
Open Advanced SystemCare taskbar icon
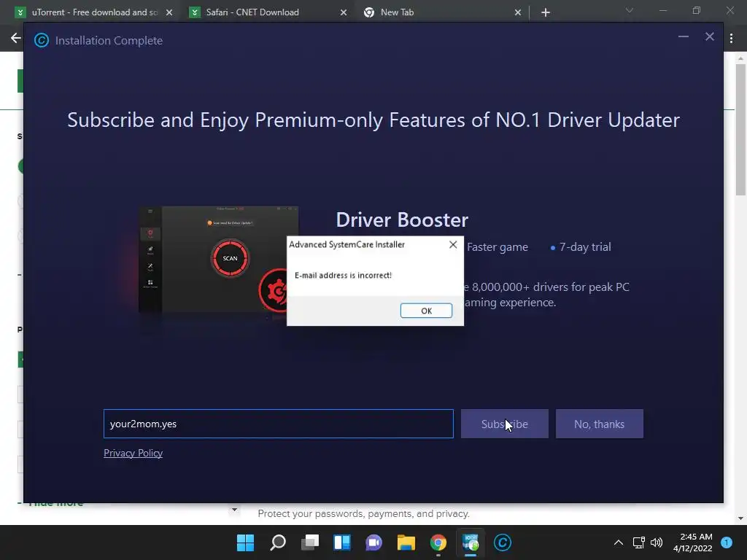[x=503, y=542]
